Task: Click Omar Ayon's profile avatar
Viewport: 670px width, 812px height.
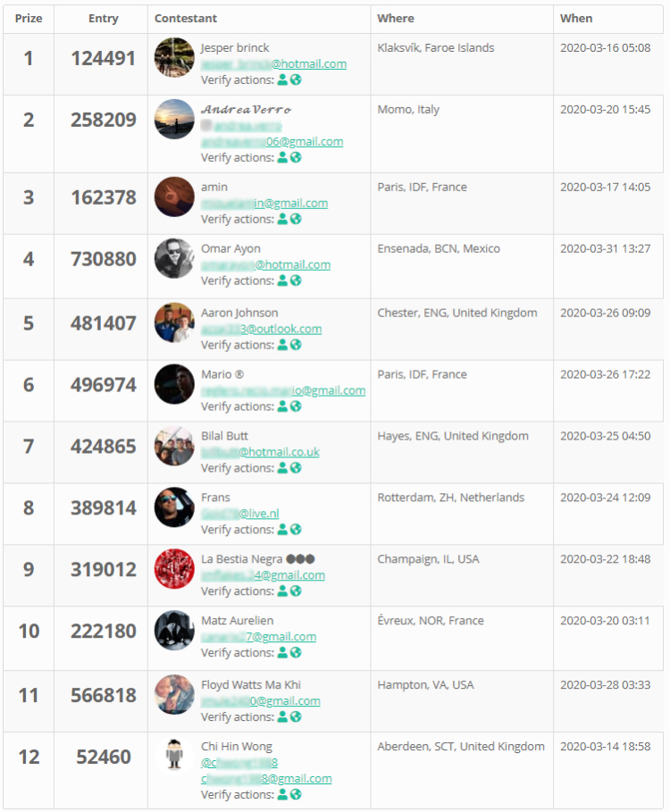Action: [174, 258]
